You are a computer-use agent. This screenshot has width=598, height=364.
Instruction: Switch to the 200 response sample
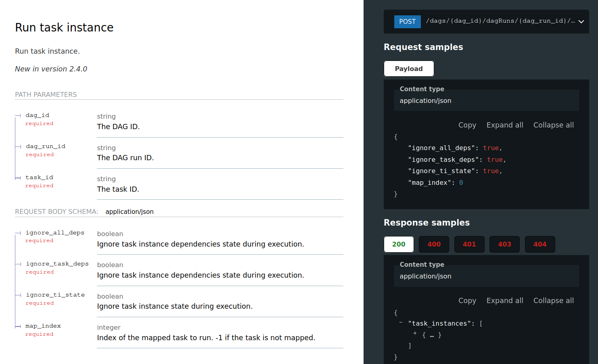coord(399,244)
